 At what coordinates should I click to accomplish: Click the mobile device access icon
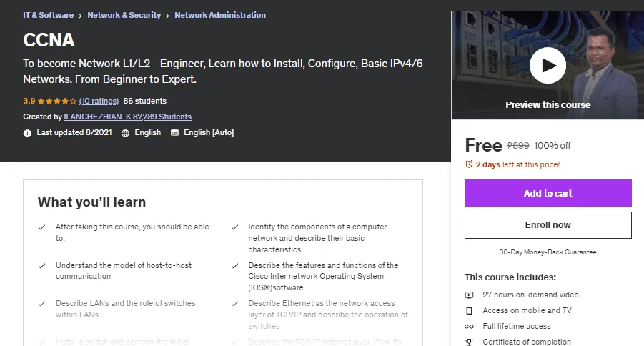(x=469, y=311)
